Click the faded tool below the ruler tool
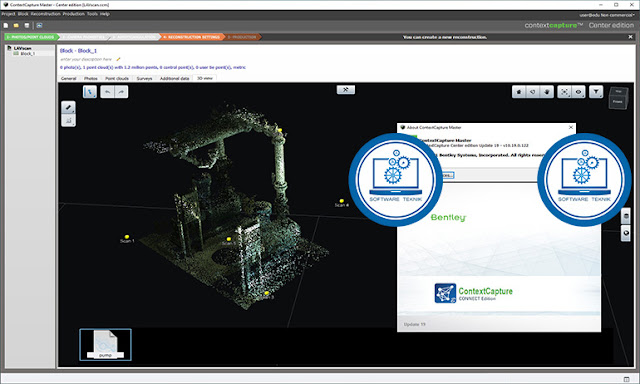Image resolution: width=640 pixels, height=384 pixels. [69, 120]
